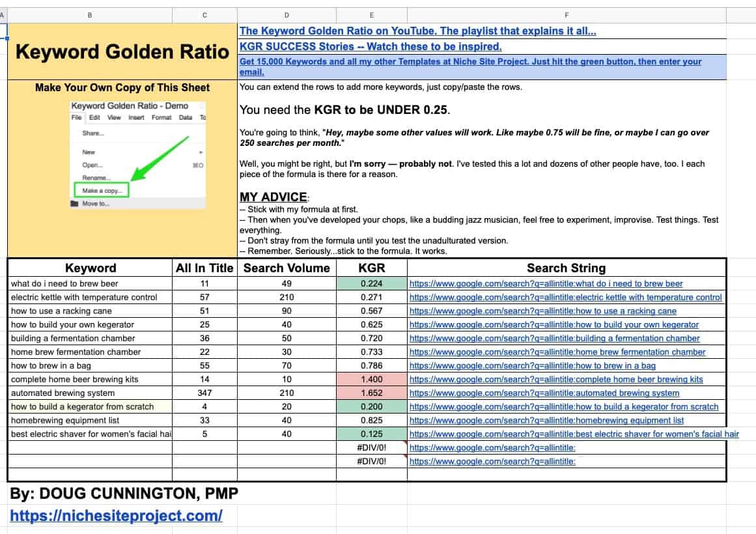Click the "Get 15,000 Keywords" templates link

point(469,61)
